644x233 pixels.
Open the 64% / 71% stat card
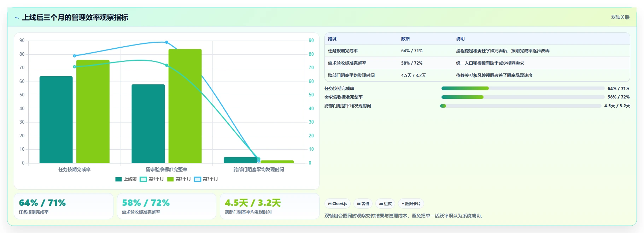point(64,206)
